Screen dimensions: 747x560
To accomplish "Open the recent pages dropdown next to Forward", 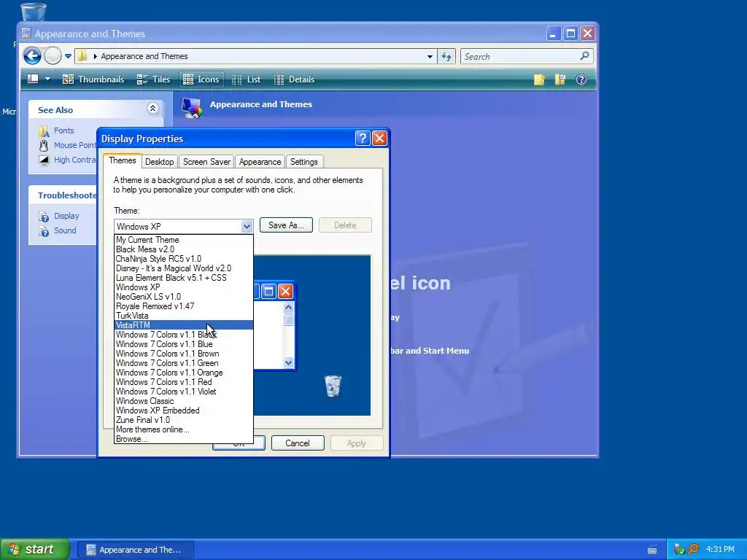I will coord(68,56).
